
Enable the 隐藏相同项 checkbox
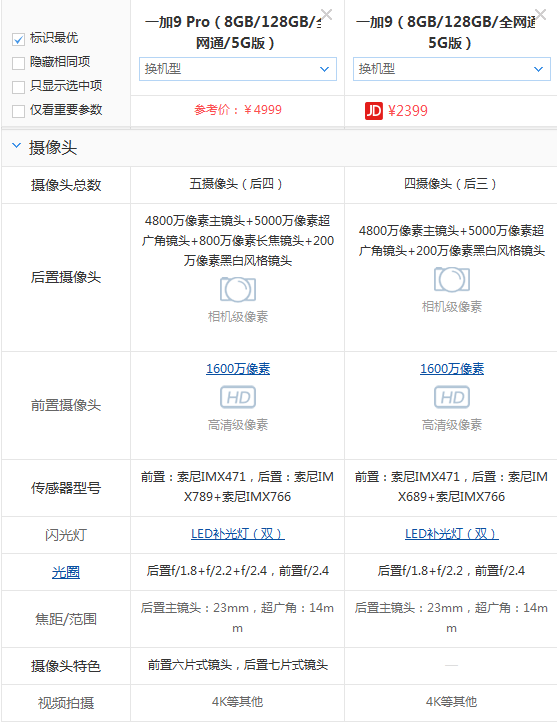pyautogui.click(x=18, y=63)
